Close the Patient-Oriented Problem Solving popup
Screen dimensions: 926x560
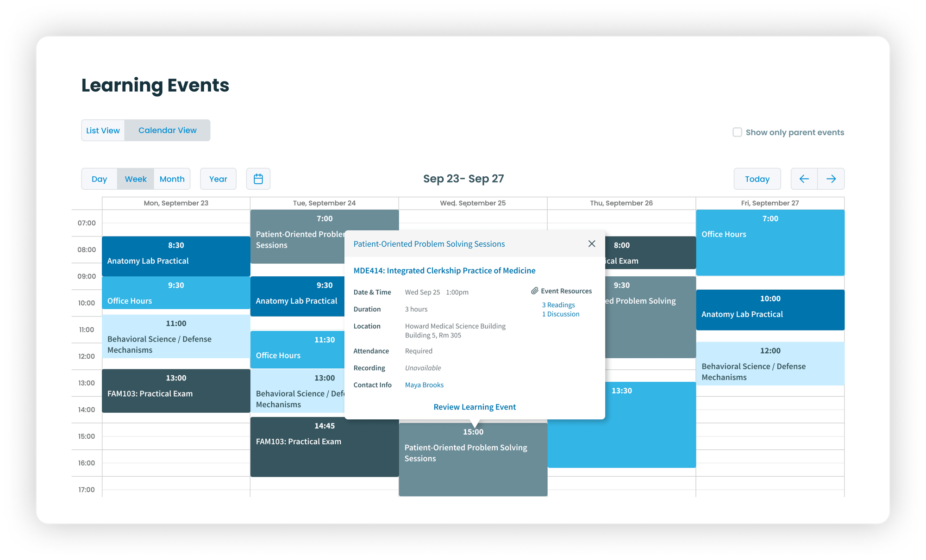[x=591, y=243]
